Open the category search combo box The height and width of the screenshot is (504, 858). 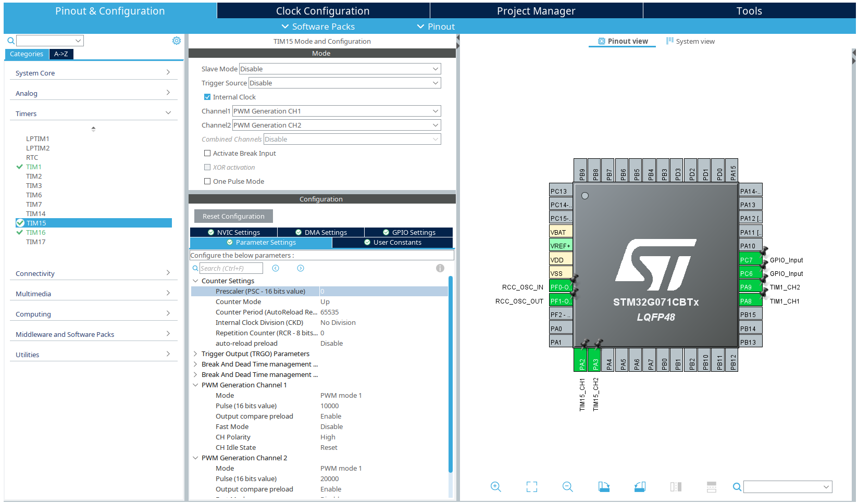[50, 41]
